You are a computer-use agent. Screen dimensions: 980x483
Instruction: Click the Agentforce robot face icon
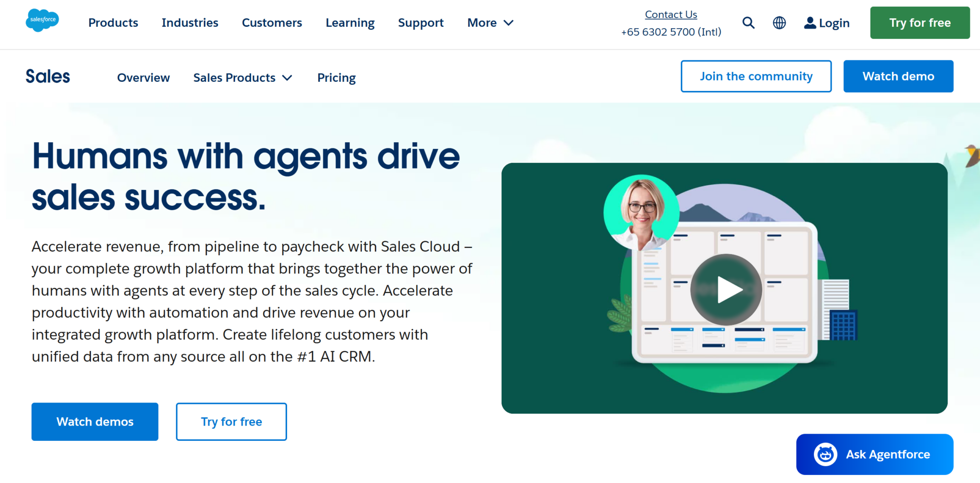coord(825,454)
